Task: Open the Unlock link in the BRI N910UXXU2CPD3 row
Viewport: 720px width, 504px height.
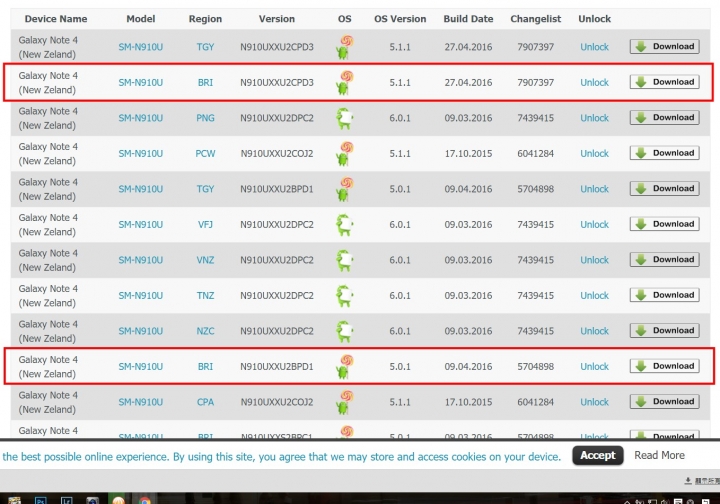Action: coord(594,83)
